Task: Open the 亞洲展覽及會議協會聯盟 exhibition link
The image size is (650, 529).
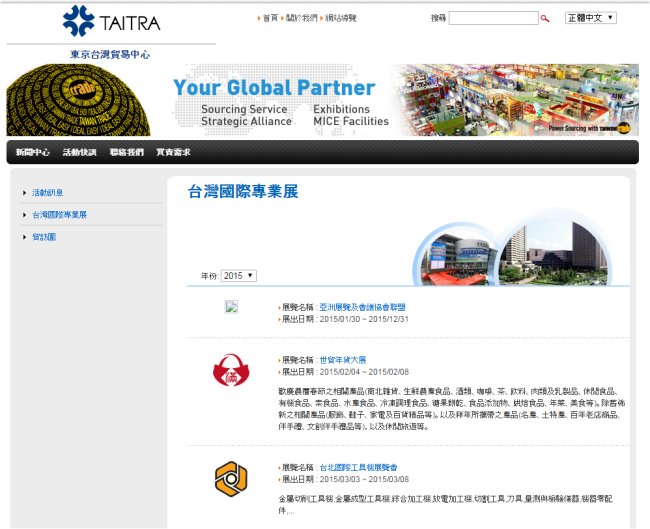Action: click(x=362, y=307)
